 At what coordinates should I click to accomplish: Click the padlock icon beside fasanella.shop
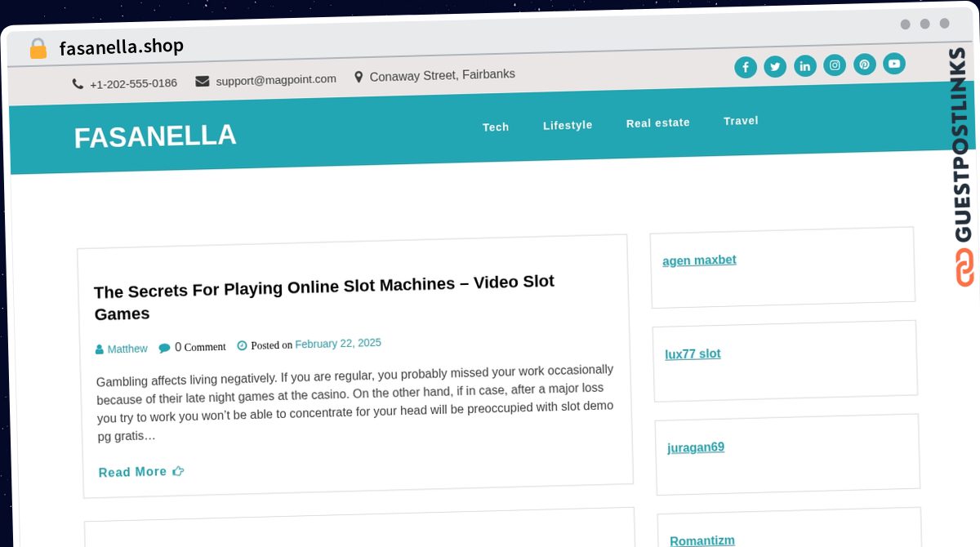coord(38,49)
